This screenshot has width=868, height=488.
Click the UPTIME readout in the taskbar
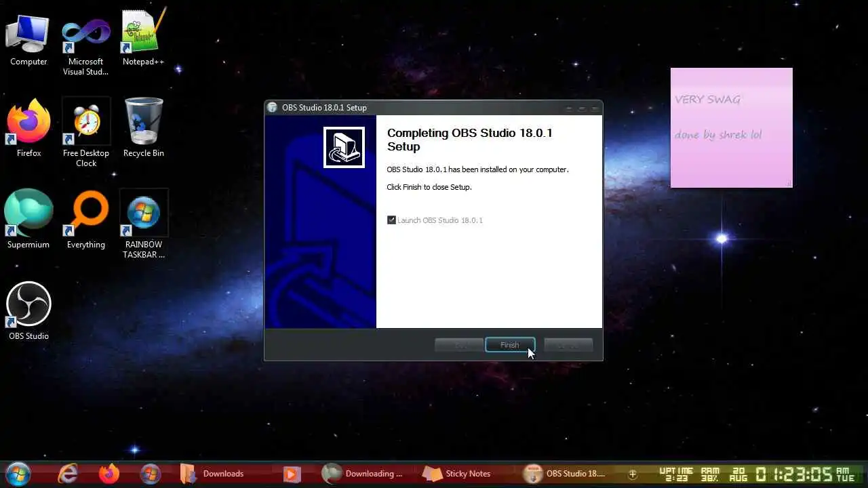676,474
